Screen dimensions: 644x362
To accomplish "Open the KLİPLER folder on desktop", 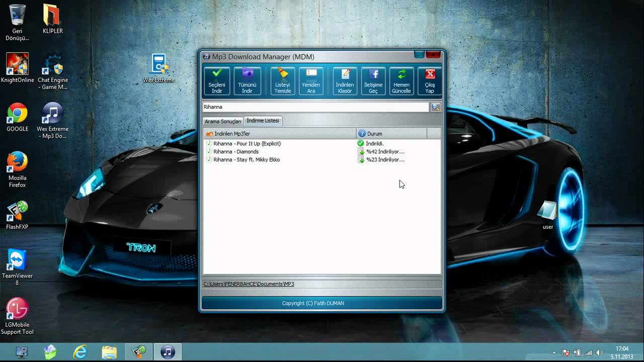I will (53, 19).
